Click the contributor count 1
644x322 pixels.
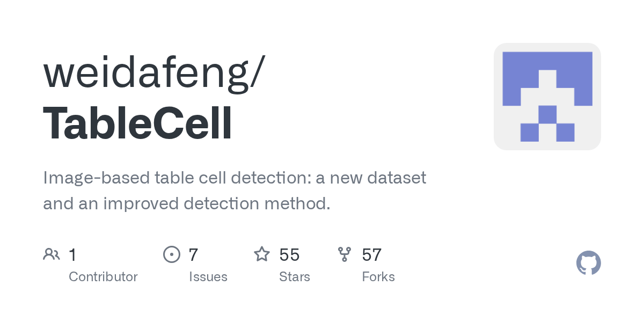coord(72,254)
